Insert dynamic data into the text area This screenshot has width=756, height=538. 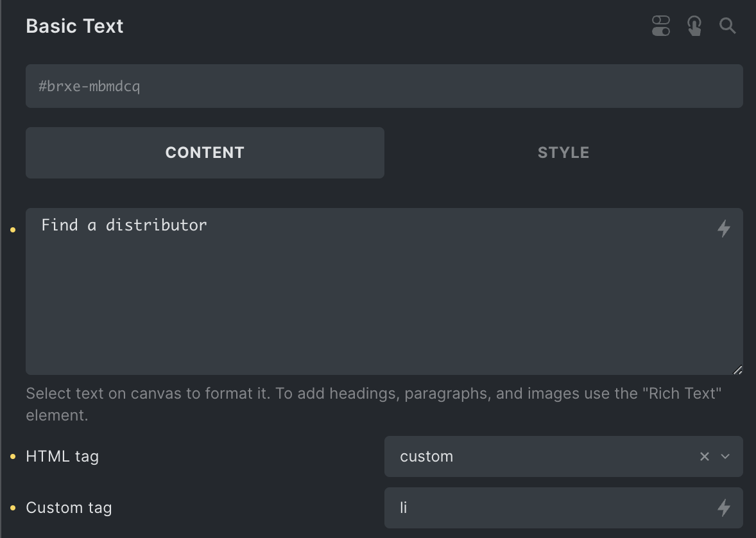[724, 228]
